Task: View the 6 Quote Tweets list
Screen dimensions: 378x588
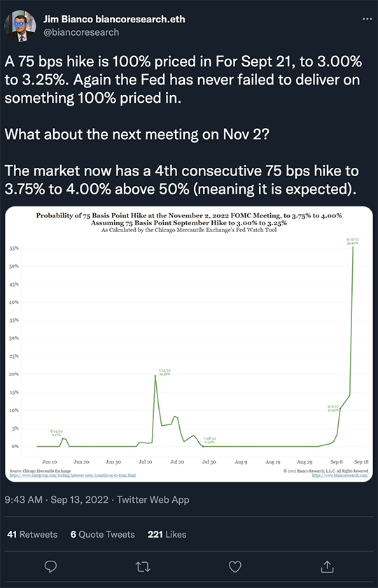Action: (x=102, y=534)
